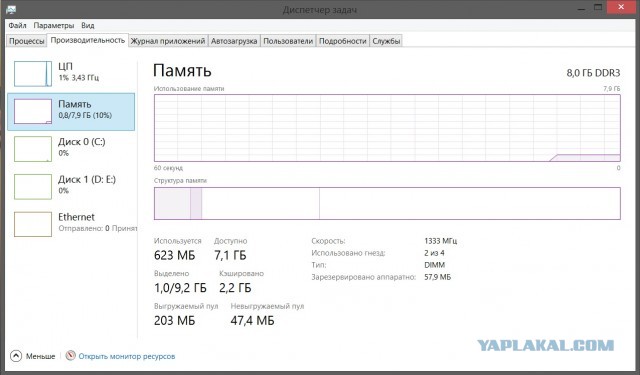This screenshot has width=640, height=375.
Task: Open the Файл menu
Action: tap(18, 25)
